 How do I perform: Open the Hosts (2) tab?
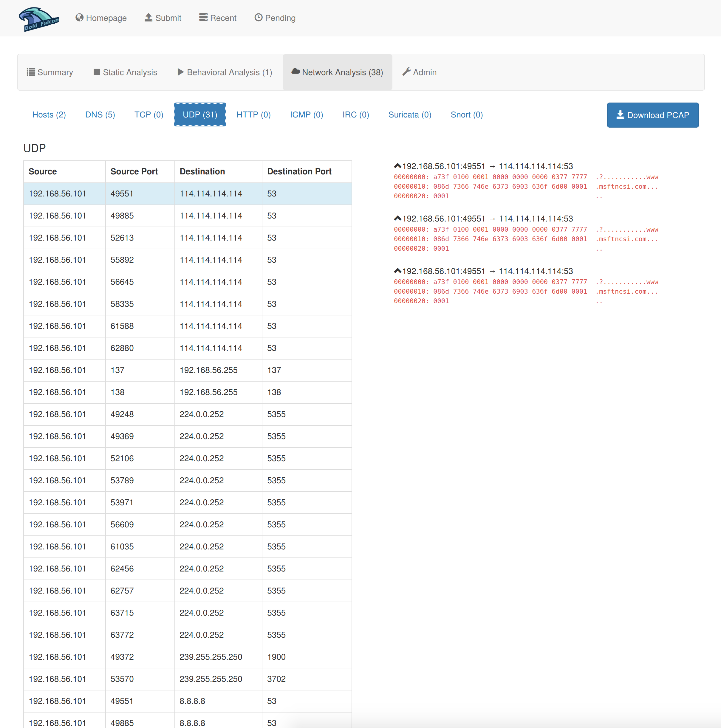pos(49,114)
